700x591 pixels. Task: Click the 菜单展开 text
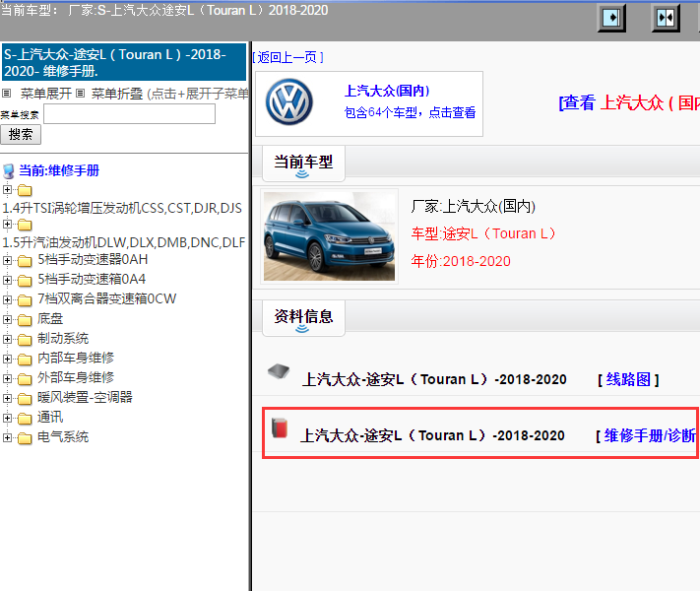point(46,94)
